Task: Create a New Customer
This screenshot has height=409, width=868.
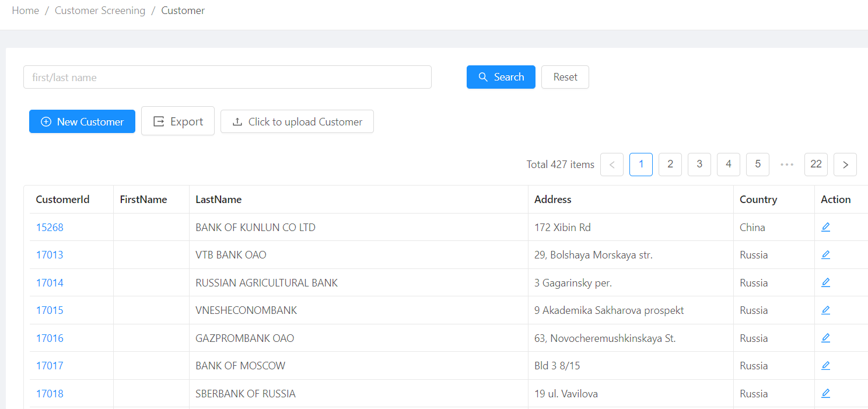Action: click(x=82, y=121)
